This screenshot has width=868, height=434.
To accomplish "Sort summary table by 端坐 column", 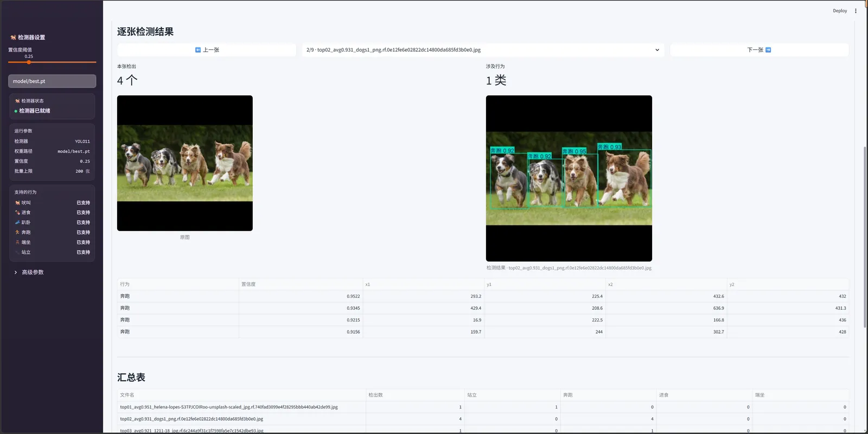I will pos(801,395).
